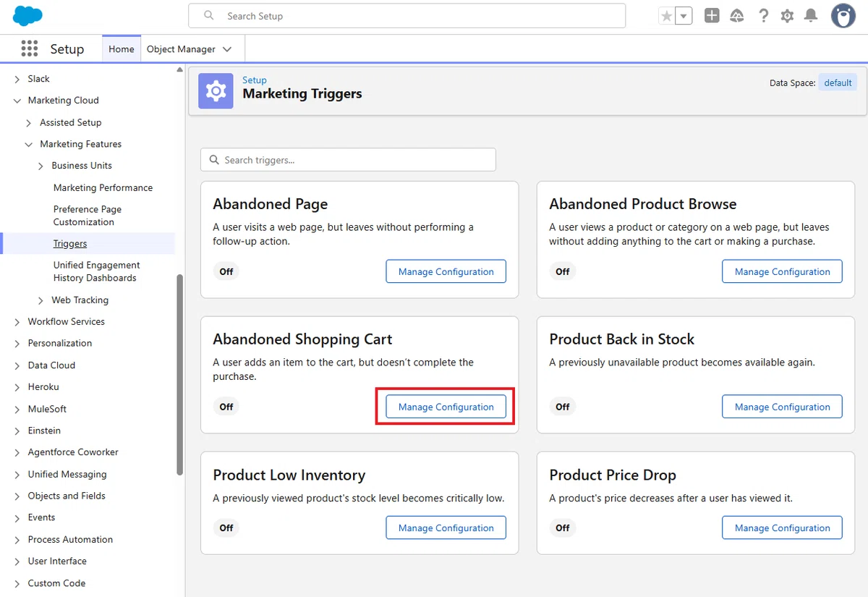Collapse the Marketing Features node
This screenshot has width=868, height=597.
click(29, 144)
